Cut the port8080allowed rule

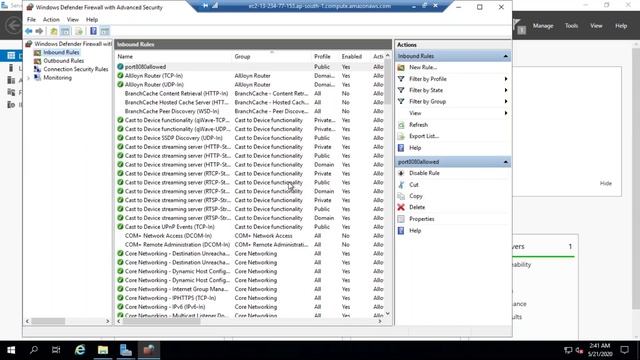[x=413, y=185]
